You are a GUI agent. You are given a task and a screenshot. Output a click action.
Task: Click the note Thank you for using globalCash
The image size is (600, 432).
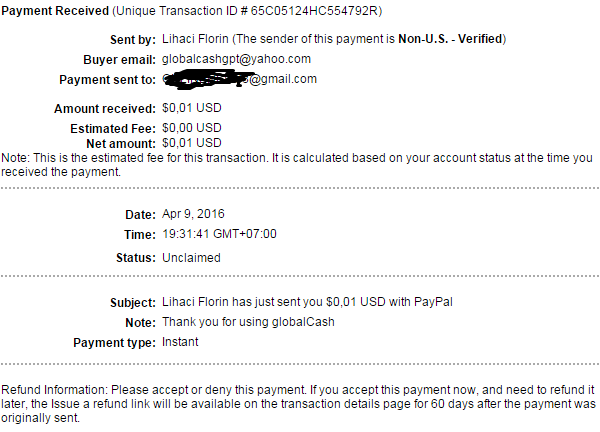(x=249, y=322)
